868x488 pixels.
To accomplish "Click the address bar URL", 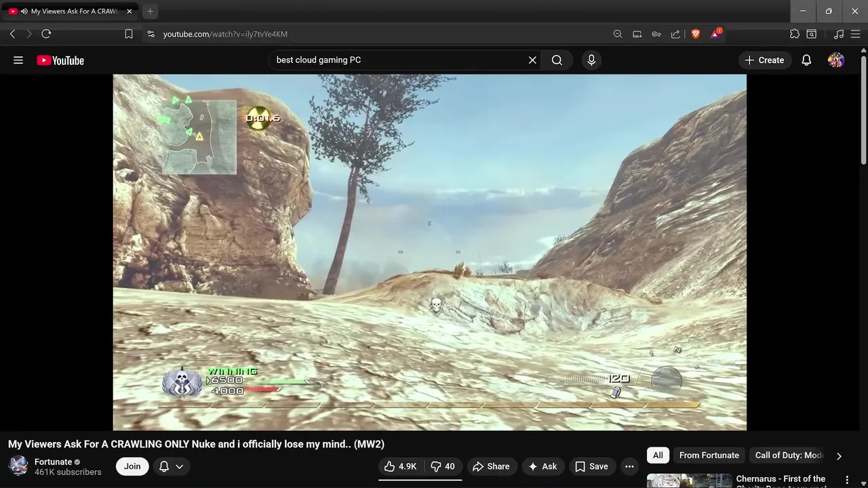I will click(225, 34).
